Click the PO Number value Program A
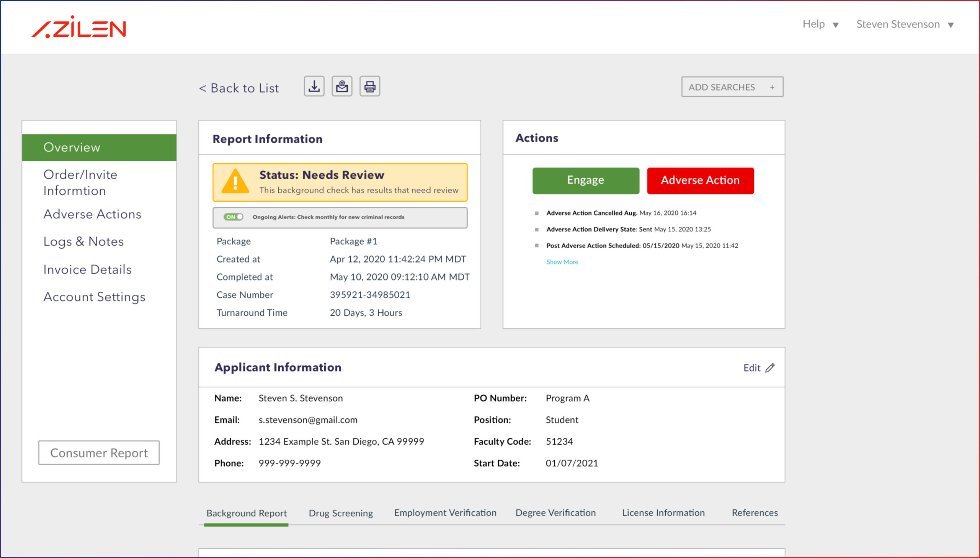This screenshot has width=980, height=558. pos(568,398)
